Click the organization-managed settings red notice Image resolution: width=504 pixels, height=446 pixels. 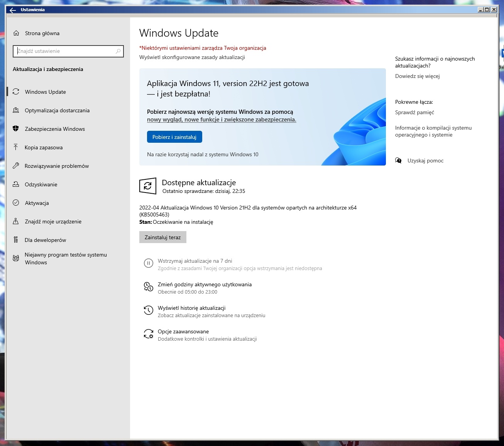click(203, 48)
